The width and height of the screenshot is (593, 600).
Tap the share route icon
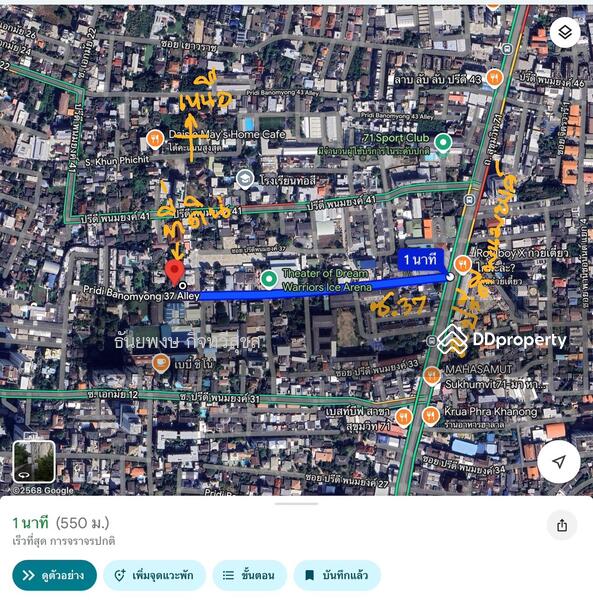pos(562,525)
